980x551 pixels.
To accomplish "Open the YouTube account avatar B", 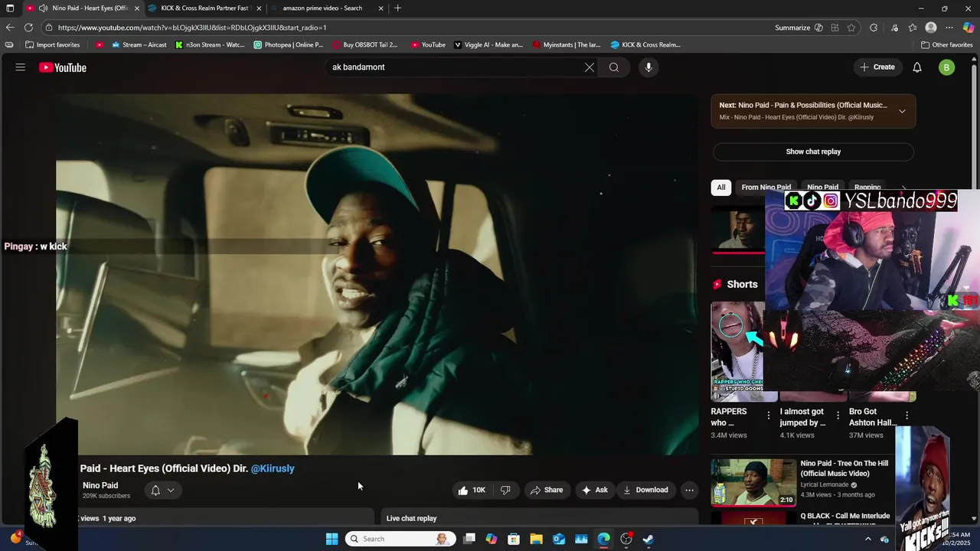I will pos(947,67).
